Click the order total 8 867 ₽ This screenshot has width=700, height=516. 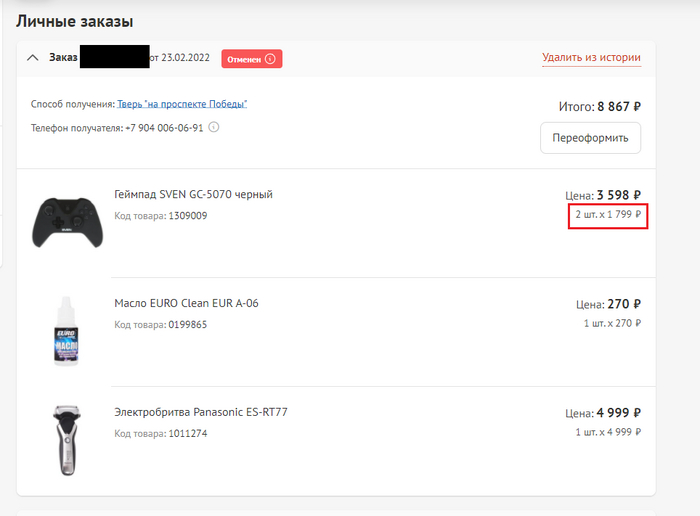(x=619, y=105)
